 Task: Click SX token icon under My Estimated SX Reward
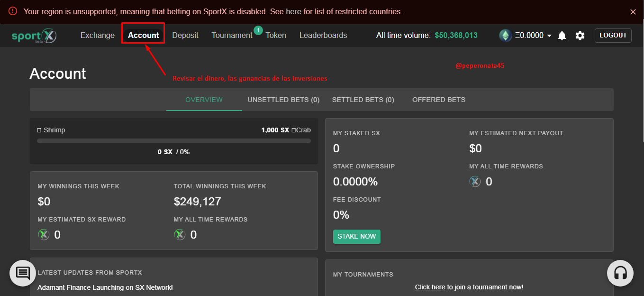[x=44, y=234]
